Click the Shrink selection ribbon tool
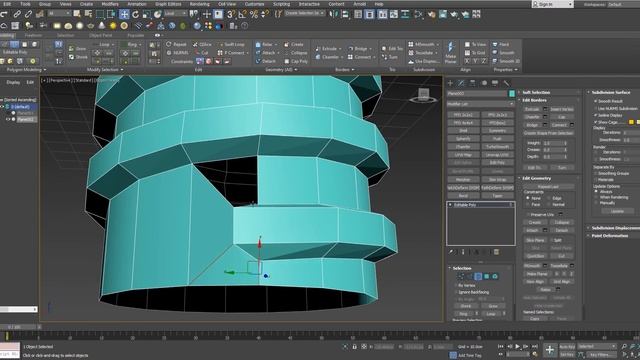 [78, 57]
